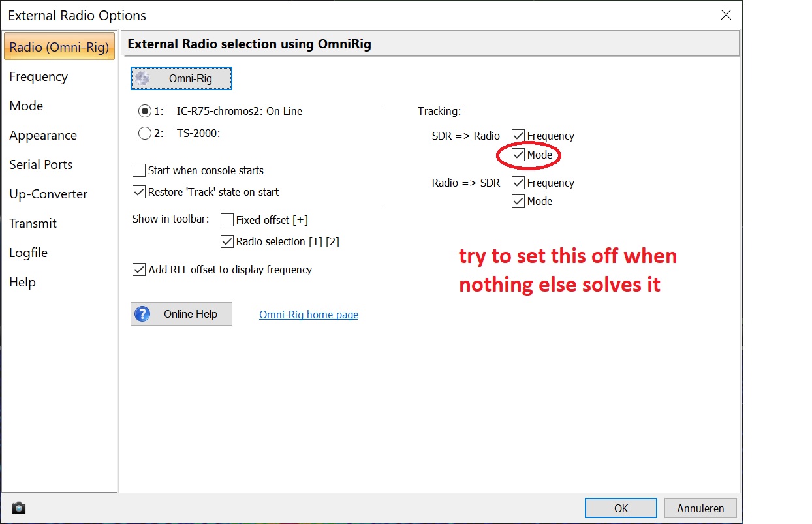812x524 pixels.
Task: Open the Transmit options page
Action: point(33,223)
